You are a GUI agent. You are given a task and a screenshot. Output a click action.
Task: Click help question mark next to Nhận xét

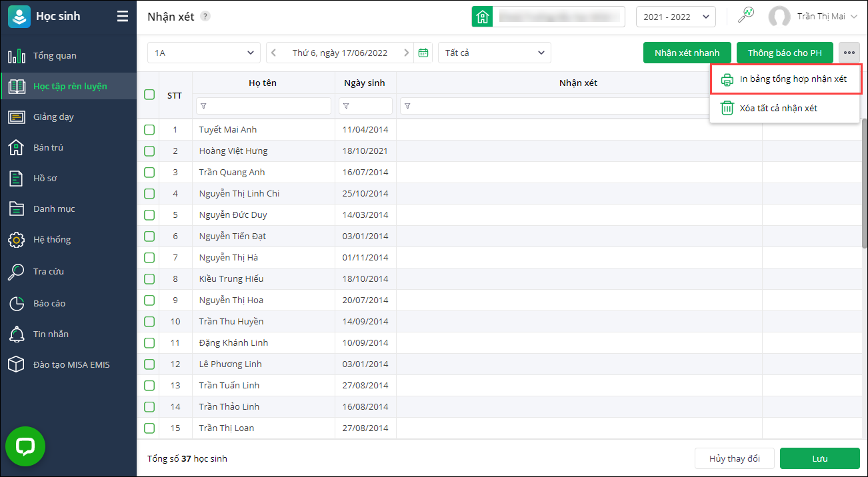coord(205,17)
